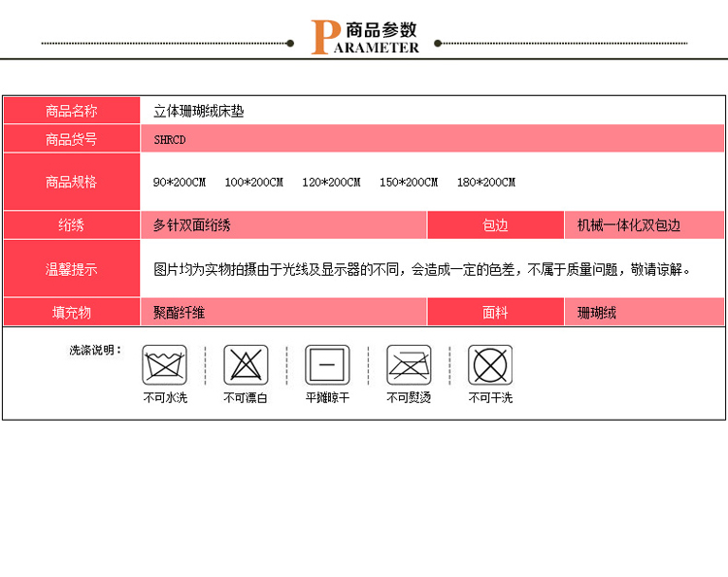
Task: Click the 洗涤说明 washing instructions label
Action: point(94,350)
